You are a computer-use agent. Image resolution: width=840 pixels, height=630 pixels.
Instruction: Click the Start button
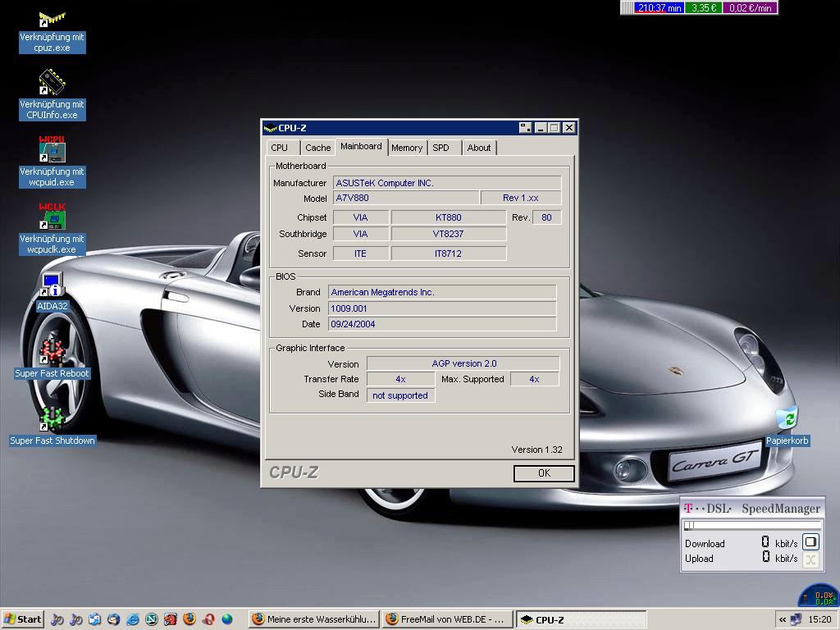point(23,619)
